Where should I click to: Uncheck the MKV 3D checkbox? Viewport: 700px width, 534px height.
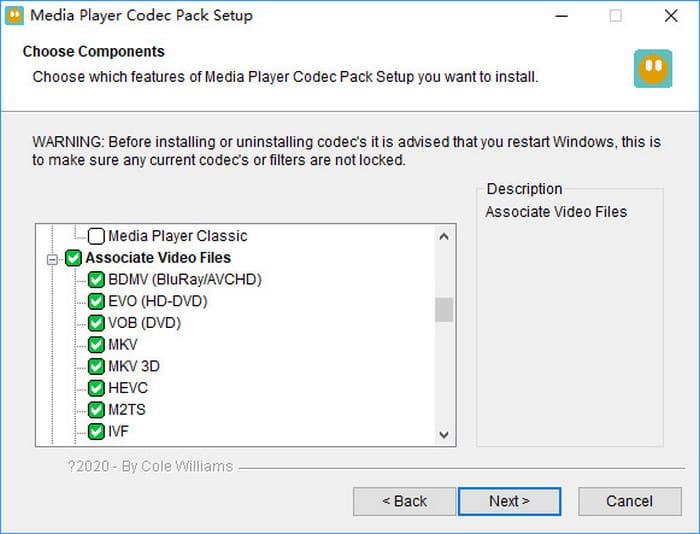[96, 366]
